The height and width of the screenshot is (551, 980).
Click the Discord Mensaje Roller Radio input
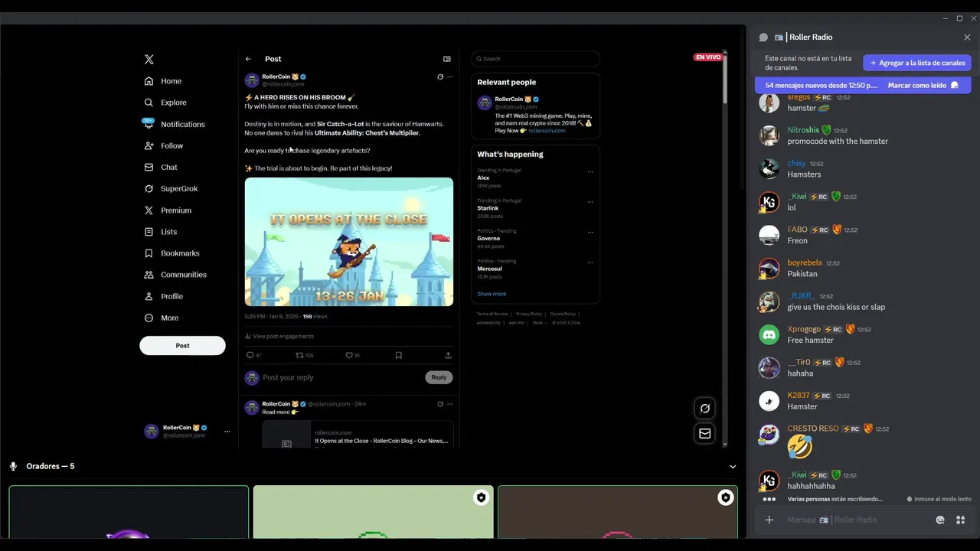tap(857, 520)
